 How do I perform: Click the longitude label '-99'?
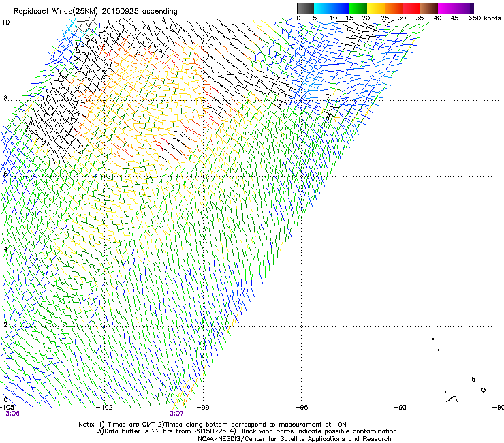click(x=203, y=407)
